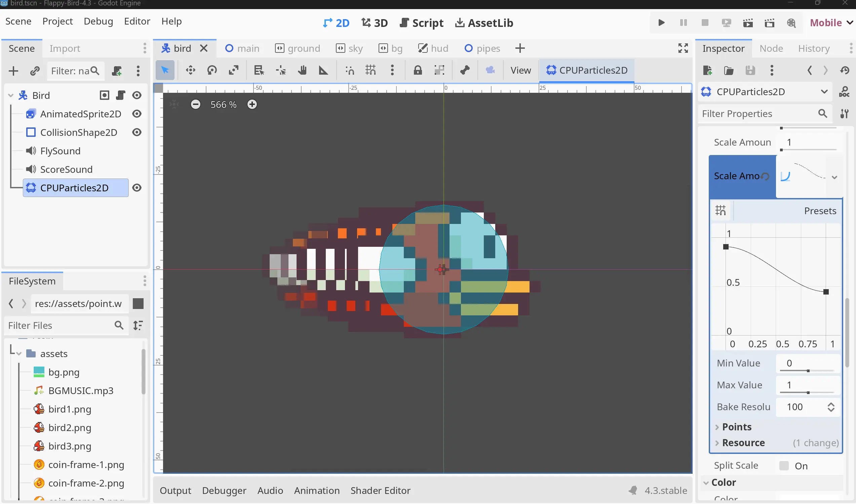
Task: Toggle grid snap in toolbar
Action: (371, 70)
